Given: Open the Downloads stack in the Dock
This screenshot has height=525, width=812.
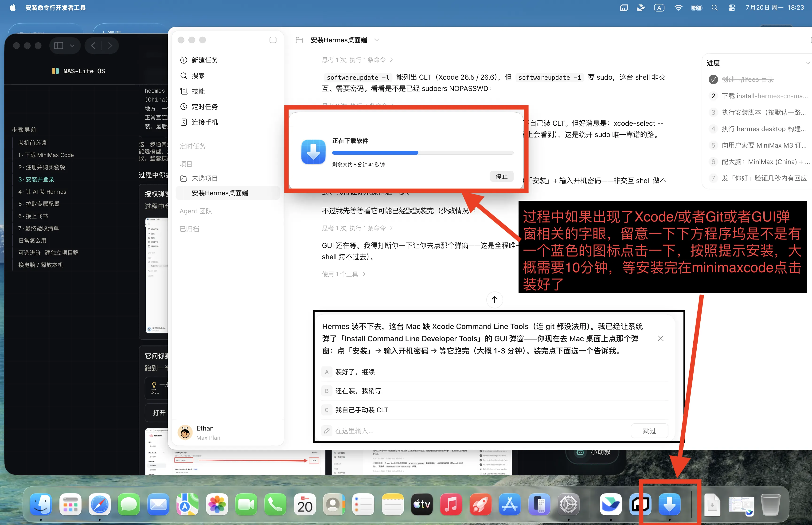Looking at the screenshot, I should [x=712, y=504].
